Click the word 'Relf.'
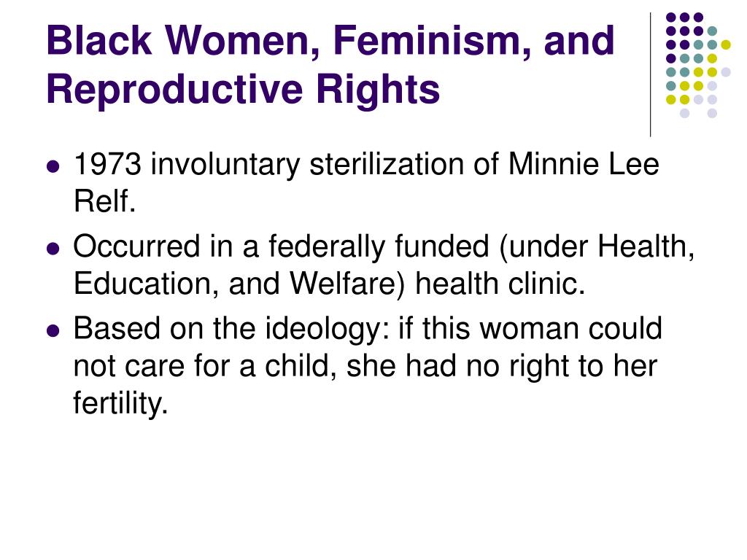Screen dimensions: 747x560 (105, 201)
